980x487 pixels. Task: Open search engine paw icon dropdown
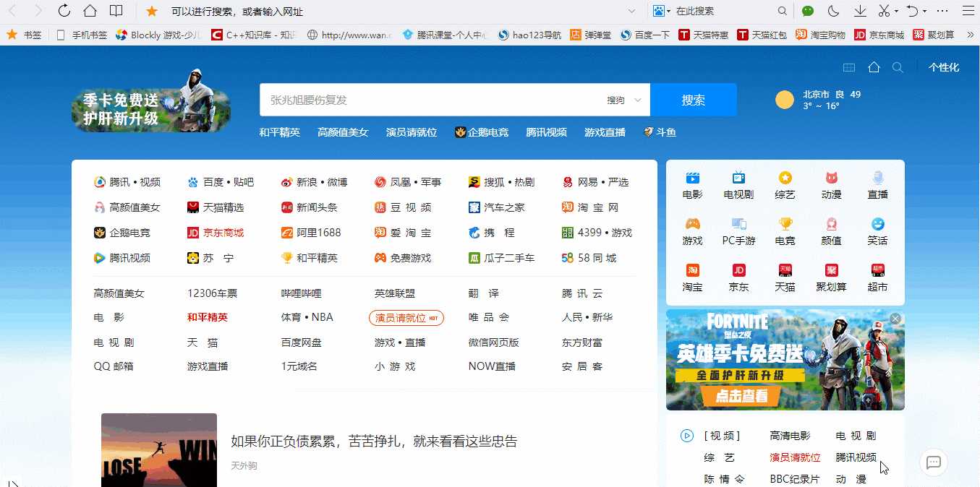click(662, 11)
